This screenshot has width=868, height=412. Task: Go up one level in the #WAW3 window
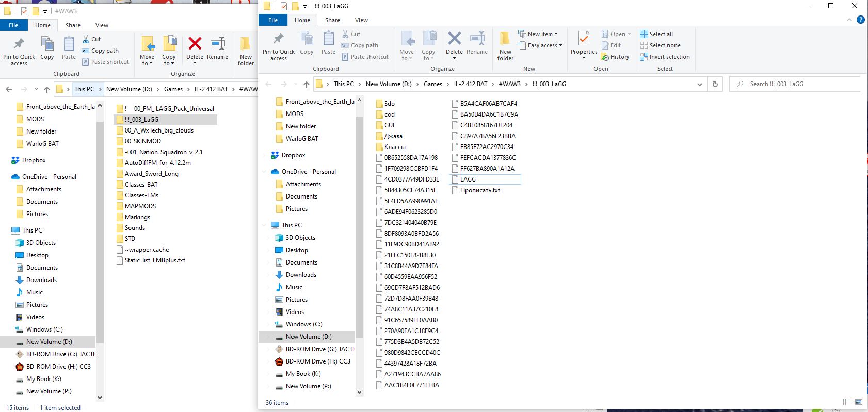(x=47, y=89)
